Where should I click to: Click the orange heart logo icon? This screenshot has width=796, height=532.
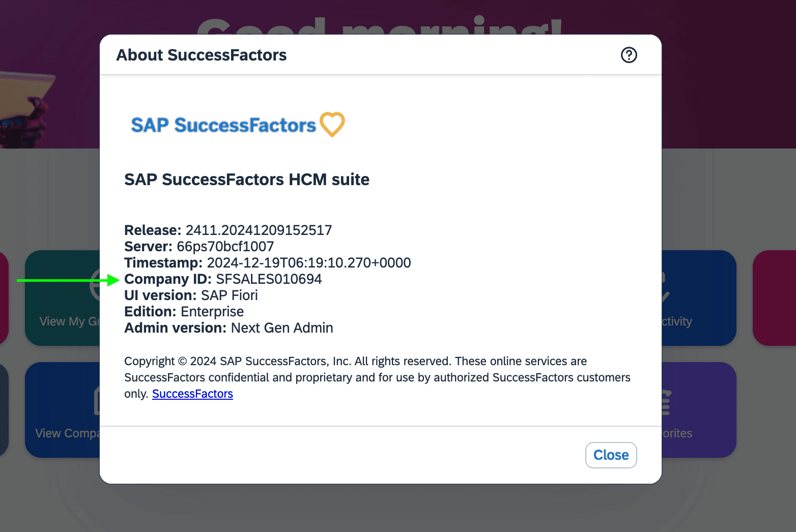(332, 124)
